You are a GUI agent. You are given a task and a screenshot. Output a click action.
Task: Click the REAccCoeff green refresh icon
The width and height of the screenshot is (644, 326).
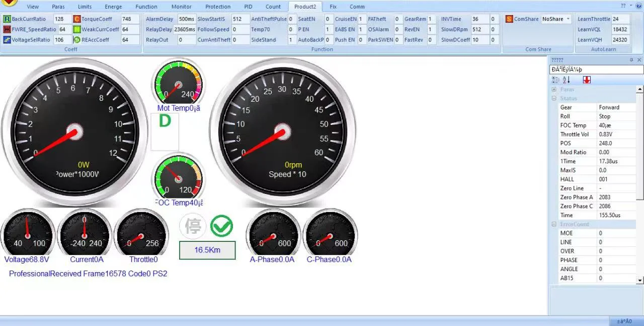click(x=77, y=40)
